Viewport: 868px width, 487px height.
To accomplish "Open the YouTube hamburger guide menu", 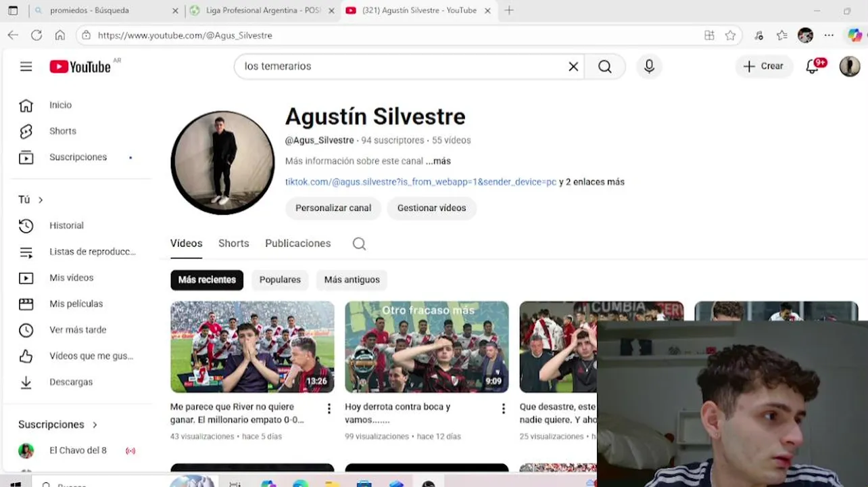I will click(x=26, y=66).
